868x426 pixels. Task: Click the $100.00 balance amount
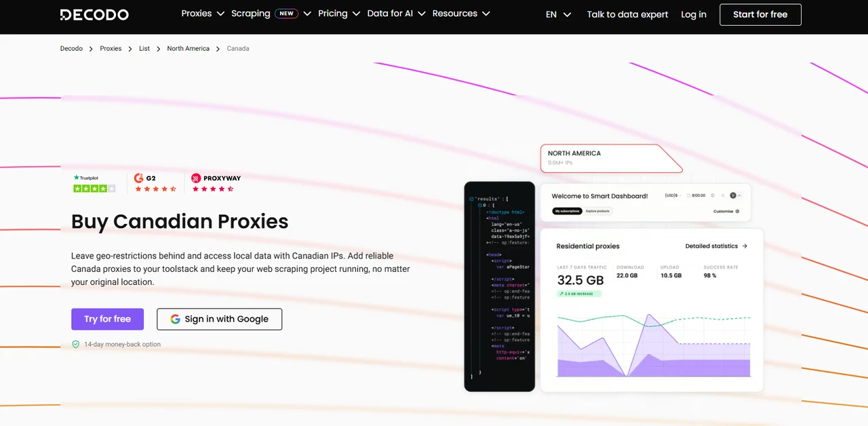pyautogui.click(x=698, y=195)
